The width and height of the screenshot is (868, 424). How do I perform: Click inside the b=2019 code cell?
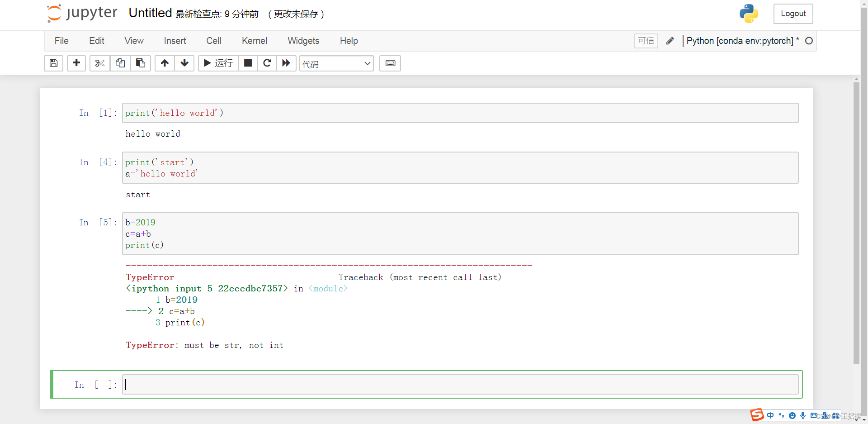[460, 233]
